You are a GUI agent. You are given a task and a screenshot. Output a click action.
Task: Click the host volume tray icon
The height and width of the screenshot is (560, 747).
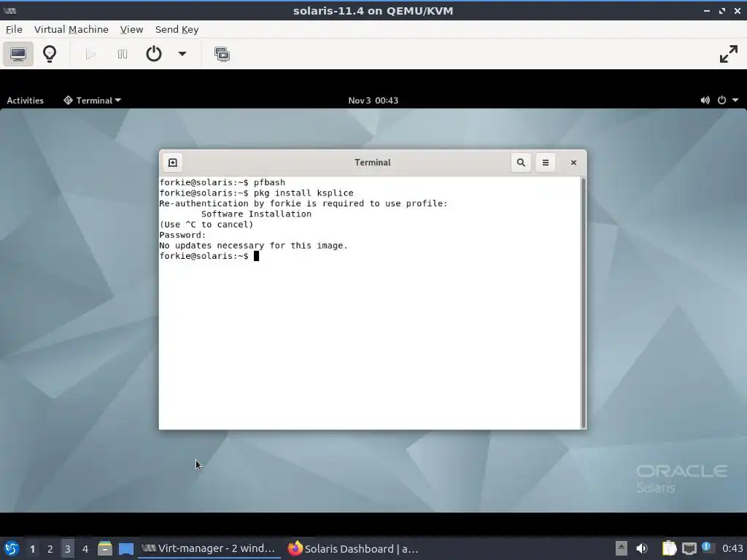(x=642, y=548)
